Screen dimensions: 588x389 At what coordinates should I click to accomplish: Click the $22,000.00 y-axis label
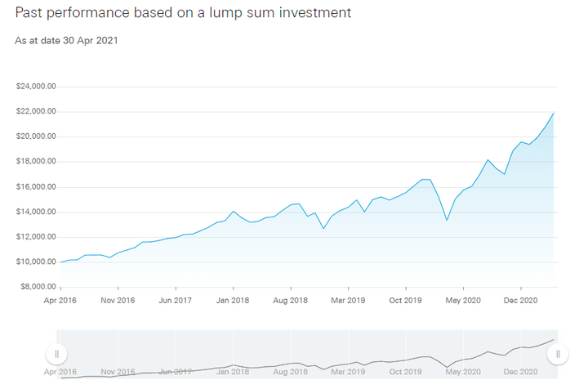(x=36, y=111)
